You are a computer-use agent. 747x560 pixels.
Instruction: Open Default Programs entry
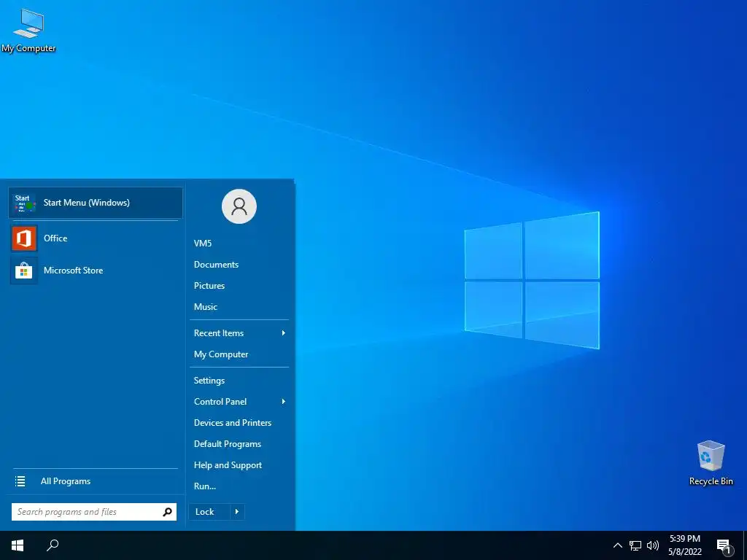[x=228, y=444]
